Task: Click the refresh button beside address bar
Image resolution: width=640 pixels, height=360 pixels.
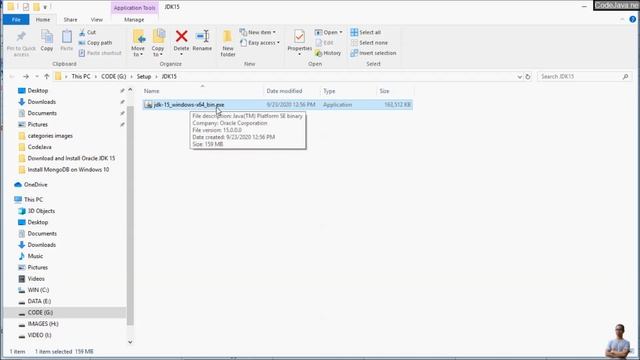Action: click(x=528, y=76)
